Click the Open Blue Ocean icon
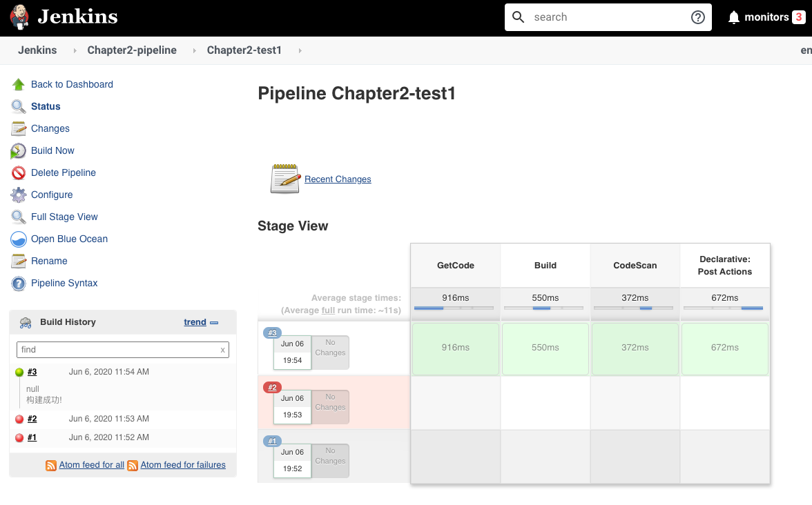The width and height of the screenshot is (812, 505). click(19, 239)
